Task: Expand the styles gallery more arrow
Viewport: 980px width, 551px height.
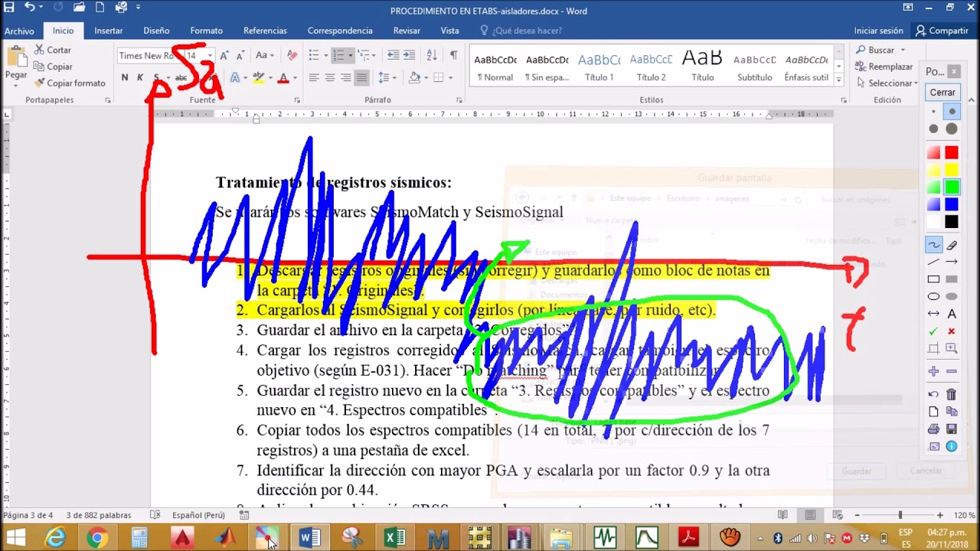Action: 838,80
